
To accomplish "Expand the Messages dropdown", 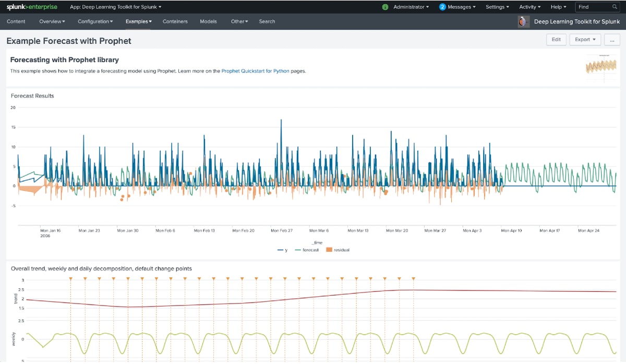I will (462, 7).
